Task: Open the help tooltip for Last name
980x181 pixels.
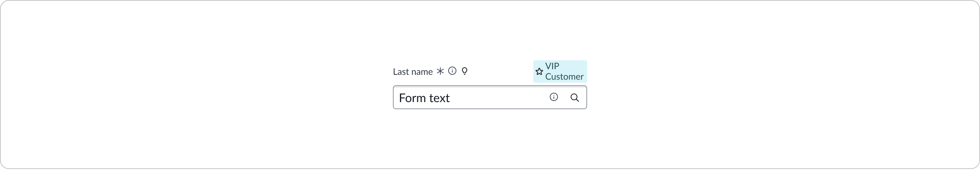Action: click(452, 71)
